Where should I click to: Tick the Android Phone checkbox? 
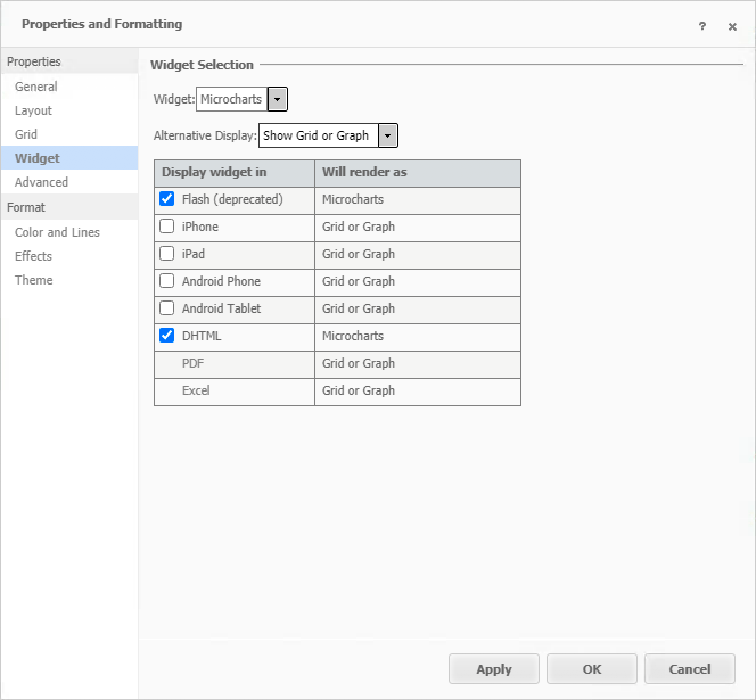[167, 281]
